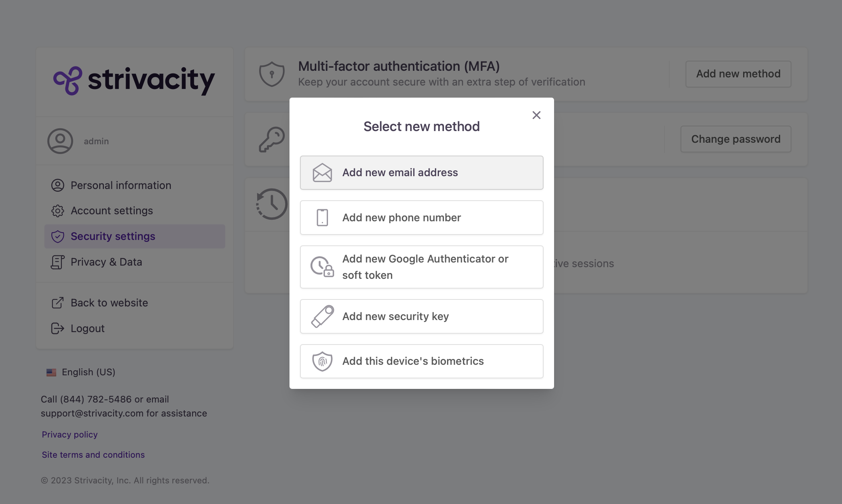This screenshot has height=504, width=842.
Task: Click the biometrics fingerprint shield icon
Action: [322, 361]
